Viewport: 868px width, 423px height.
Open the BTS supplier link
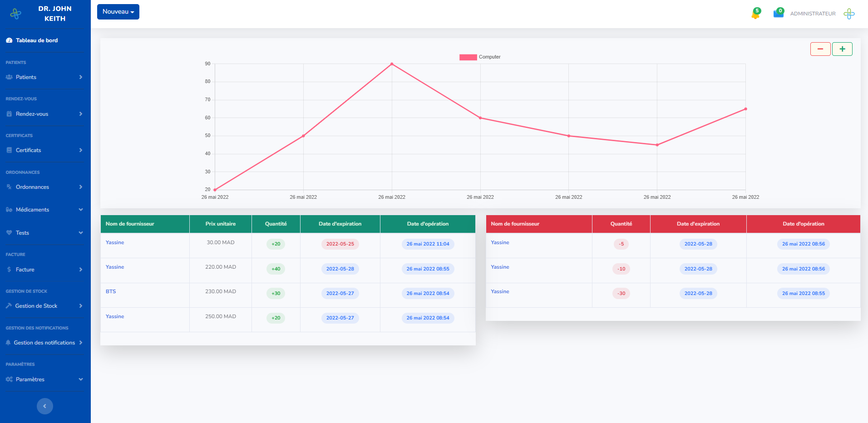(x=111, y=291)
